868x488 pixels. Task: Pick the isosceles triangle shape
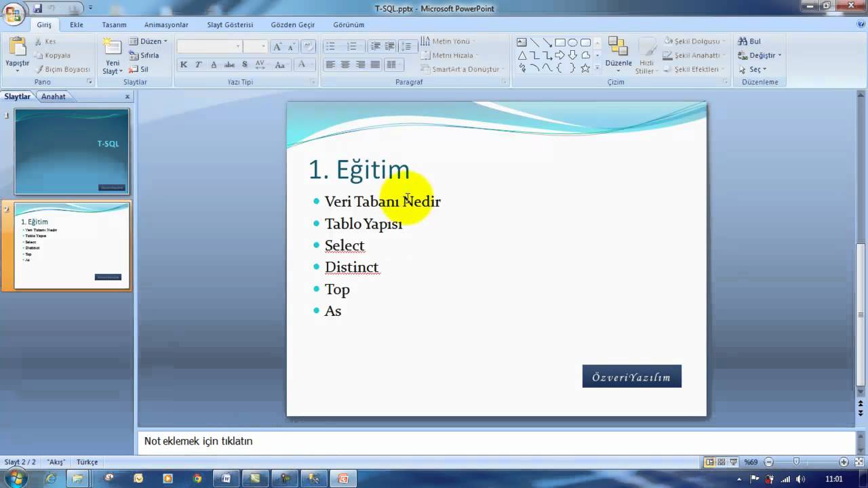pos(521,55)
